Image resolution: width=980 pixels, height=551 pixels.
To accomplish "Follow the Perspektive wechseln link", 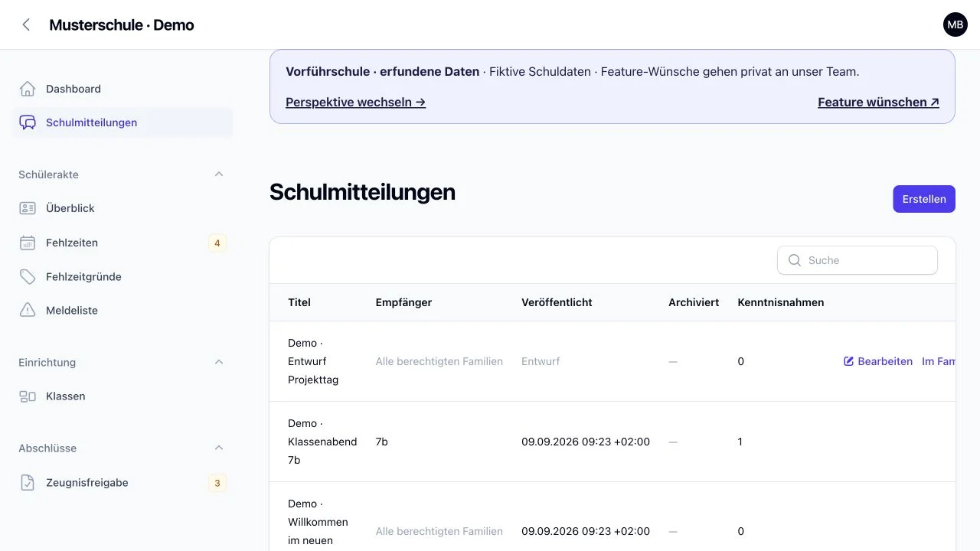I will tap(355, 102).
